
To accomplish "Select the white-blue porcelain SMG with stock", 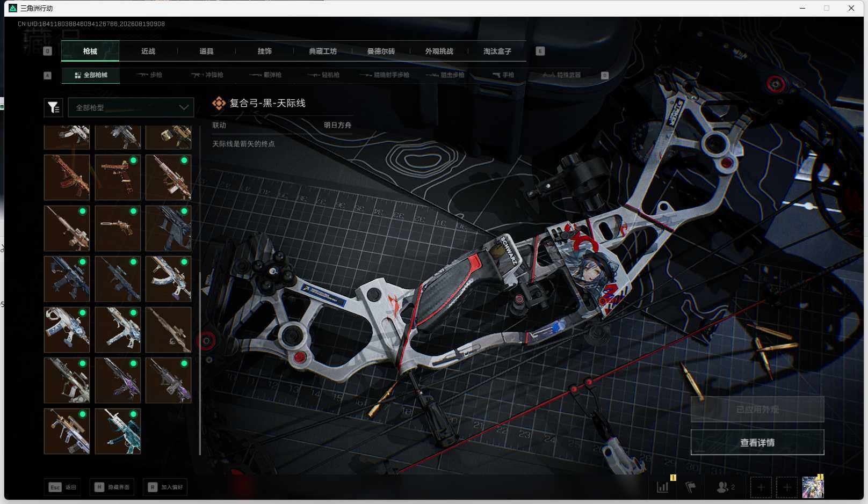I will coord(118,330).
